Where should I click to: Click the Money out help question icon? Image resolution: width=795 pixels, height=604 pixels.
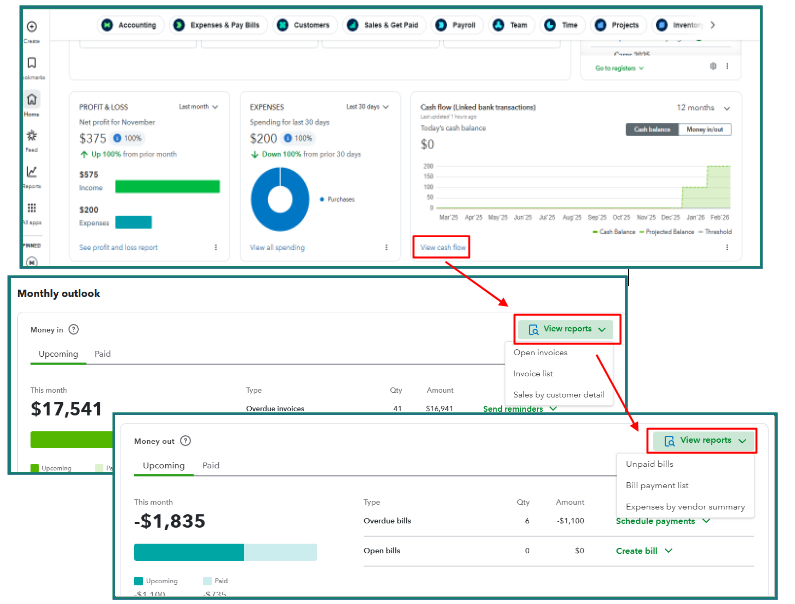(185, 440)
